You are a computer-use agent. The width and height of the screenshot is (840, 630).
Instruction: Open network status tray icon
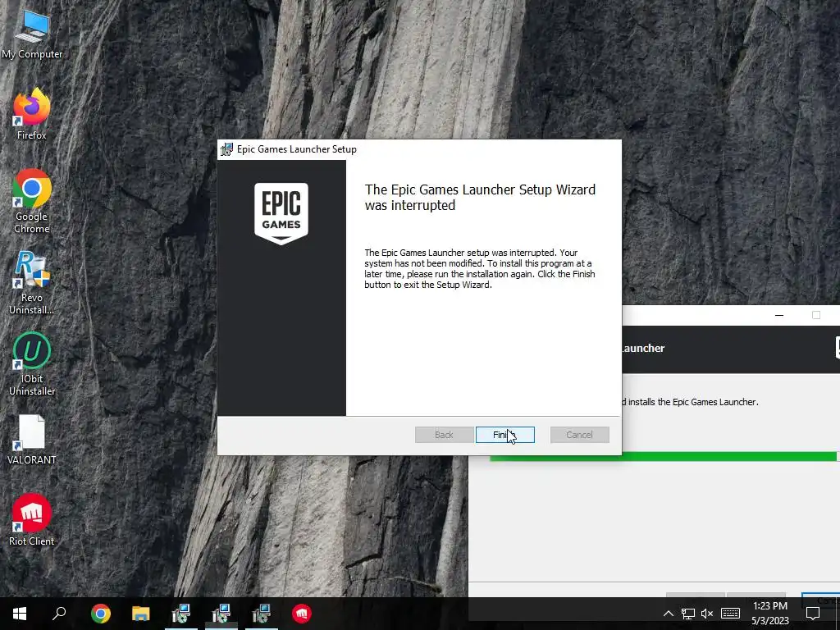click(688, 614)
